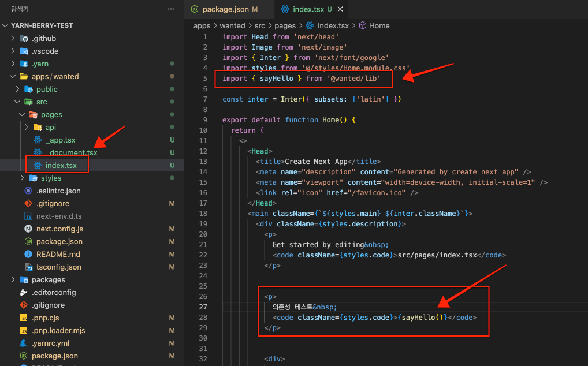Switch to the package.json editor tab
588x366 pixels.
pyautogui.click(x=225, y=9)
